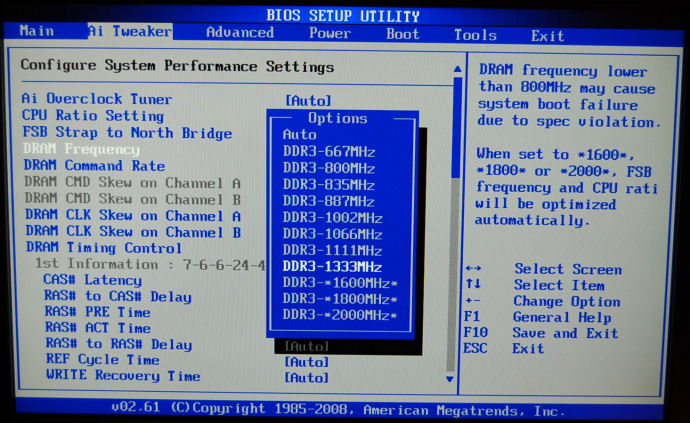Select RAS# ACT Time setting

click(x=98, y=328)
